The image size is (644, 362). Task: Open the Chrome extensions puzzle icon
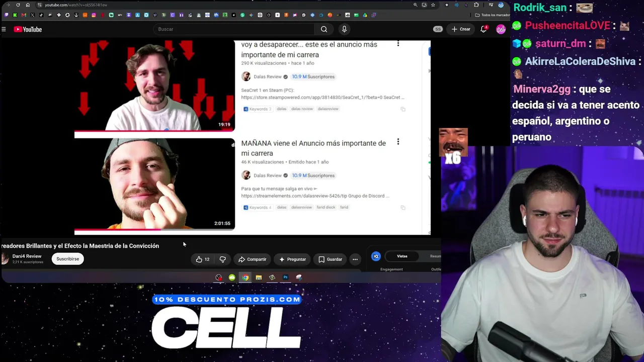476,5
